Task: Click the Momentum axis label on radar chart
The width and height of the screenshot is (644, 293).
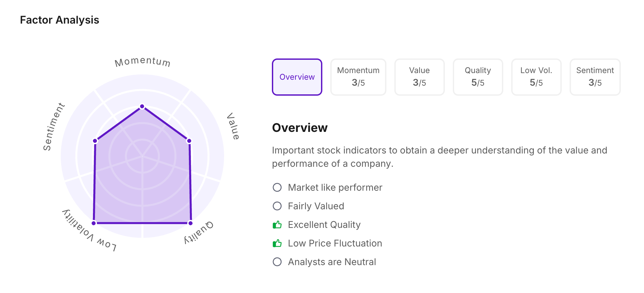Action: [142, 62]
